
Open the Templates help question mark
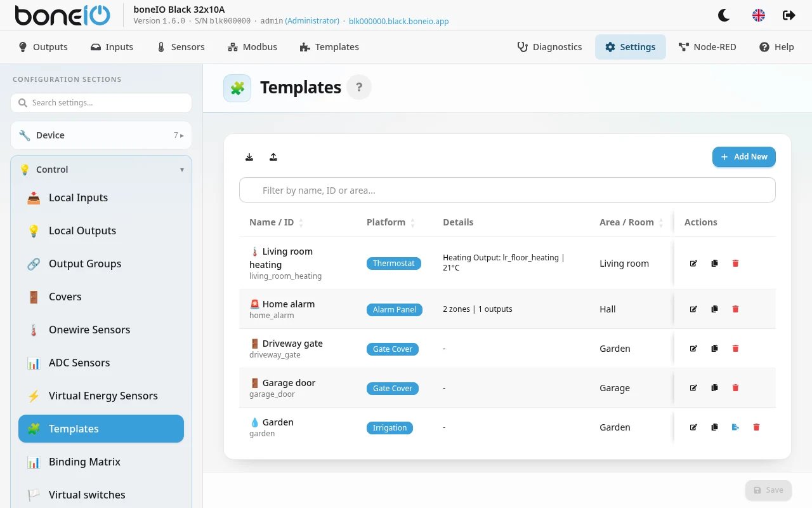pos(359,87)
